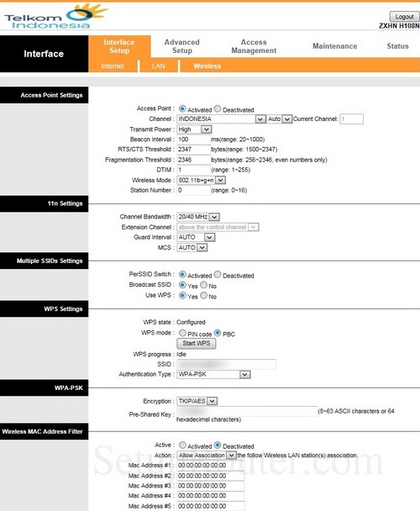This screenshot has width=420, height=511.
Task: Open the Wireless Mode 802.11b+g+n dropdown
Action: [x=201, y=180]
